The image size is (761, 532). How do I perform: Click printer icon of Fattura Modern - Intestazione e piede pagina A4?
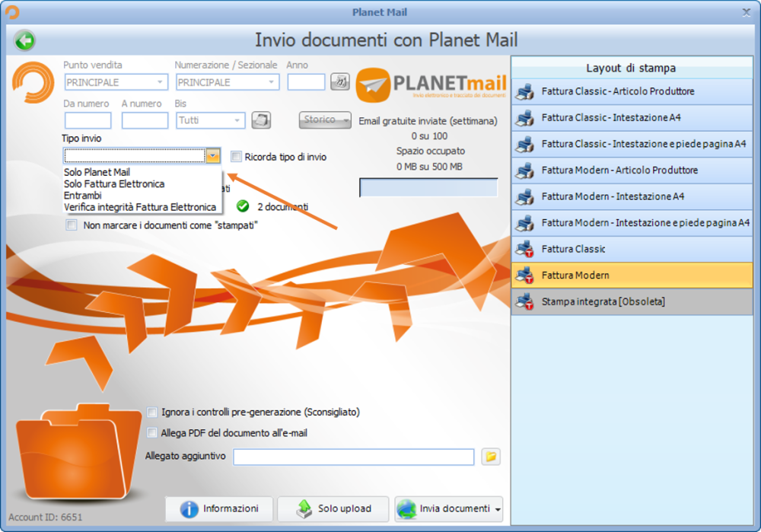click(x=524, y=222)
